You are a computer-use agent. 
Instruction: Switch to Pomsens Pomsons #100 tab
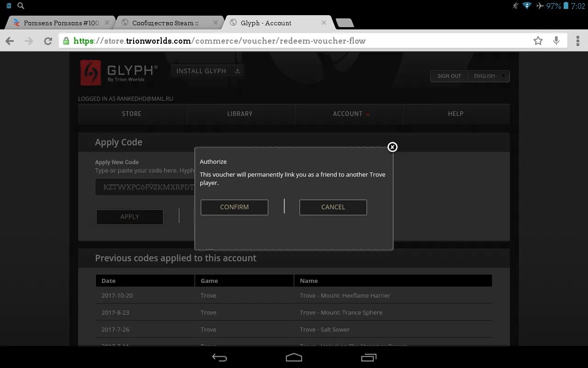(x=62, y=23)
